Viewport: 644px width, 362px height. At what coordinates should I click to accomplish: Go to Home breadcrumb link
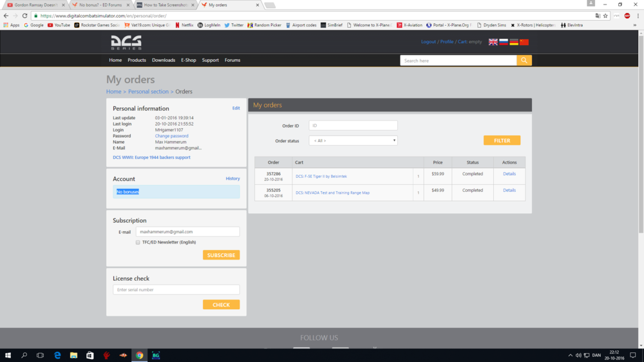click(114, 91)
